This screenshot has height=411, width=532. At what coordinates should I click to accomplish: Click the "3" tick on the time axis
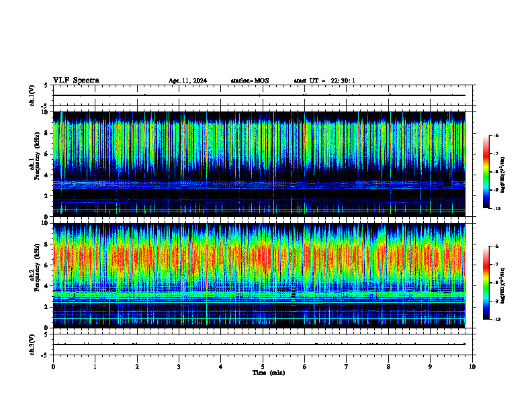(179, 367)
